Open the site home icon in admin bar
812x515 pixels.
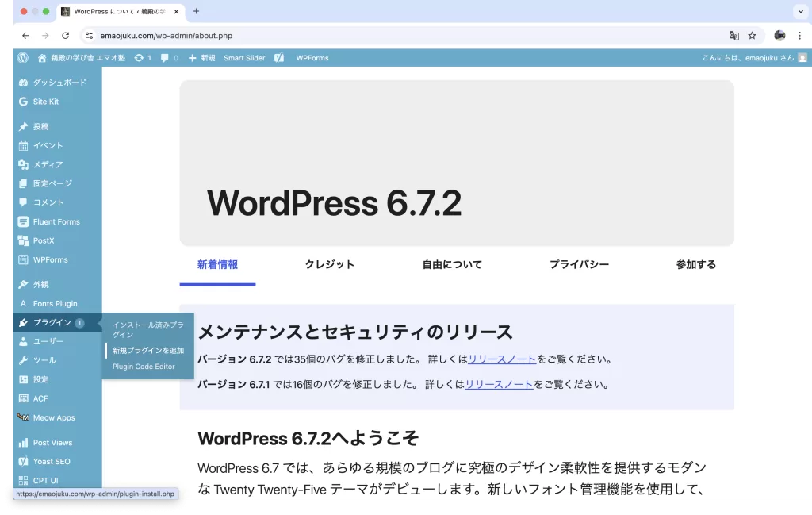(42, 58)
